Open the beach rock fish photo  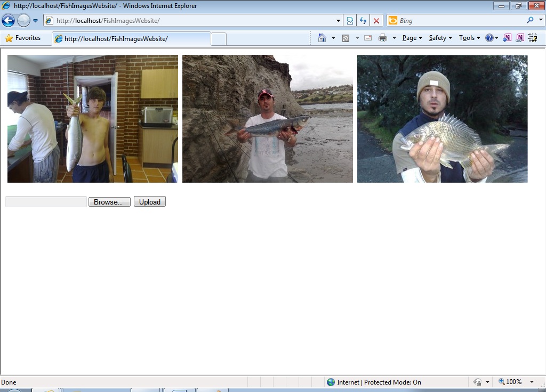[x=268, y=119]
